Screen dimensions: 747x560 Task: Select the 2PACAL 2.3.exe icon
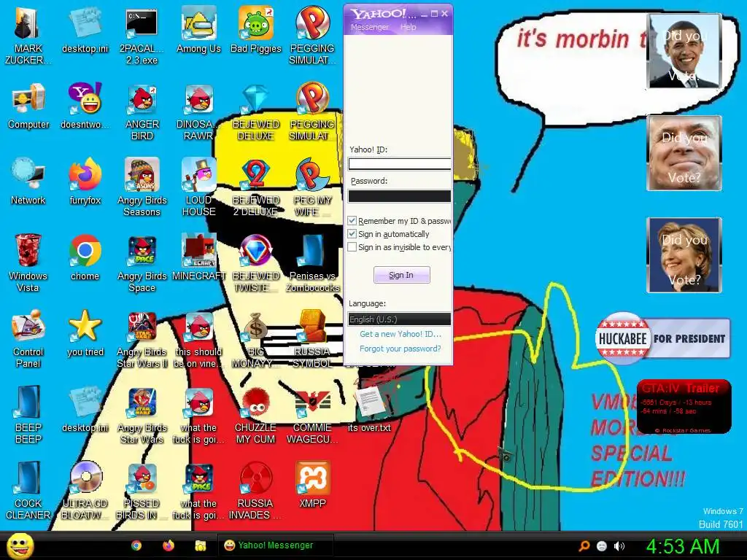[142, 36]
